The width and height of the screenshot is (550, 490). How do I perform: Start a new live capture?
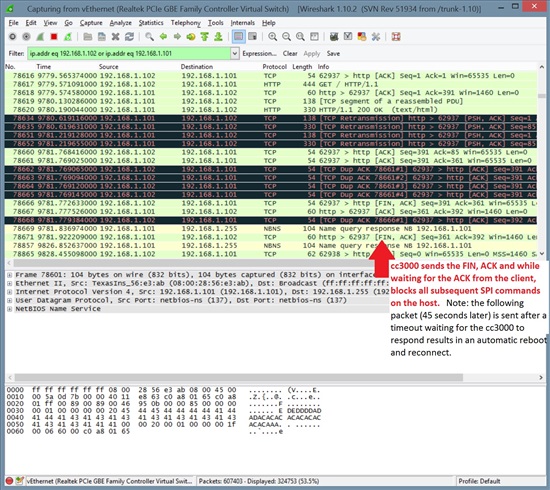(x=40, y=36)
